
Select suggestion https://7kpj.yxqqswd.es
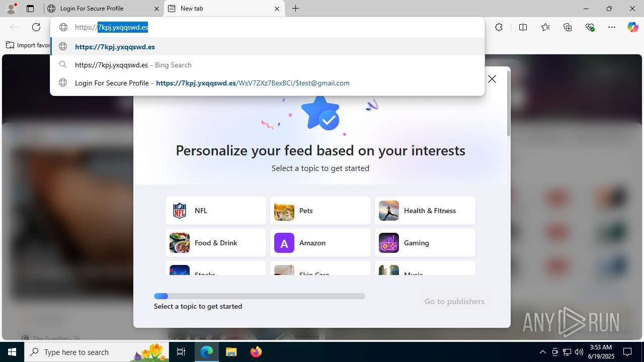[267, 46]
